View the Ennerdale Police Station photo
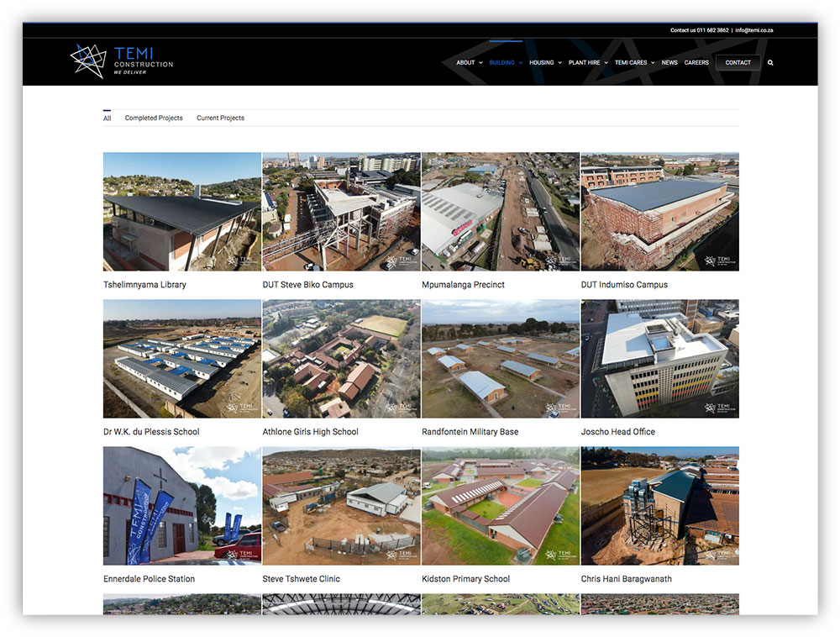840x637 pixels. [x=182, y=505]
